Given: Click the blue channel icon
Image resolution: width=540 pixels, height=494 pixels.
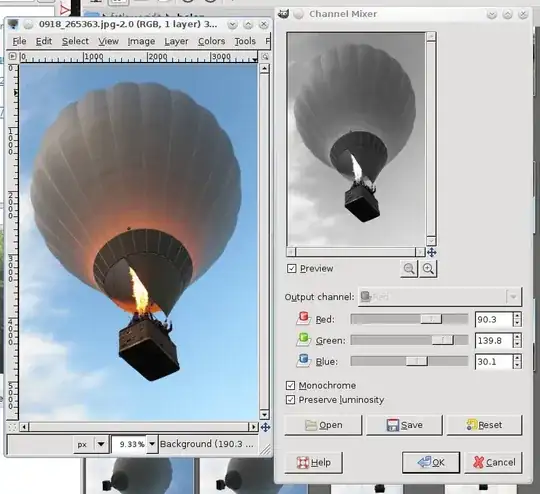Looking at the screenshot, I should [303, 361].
